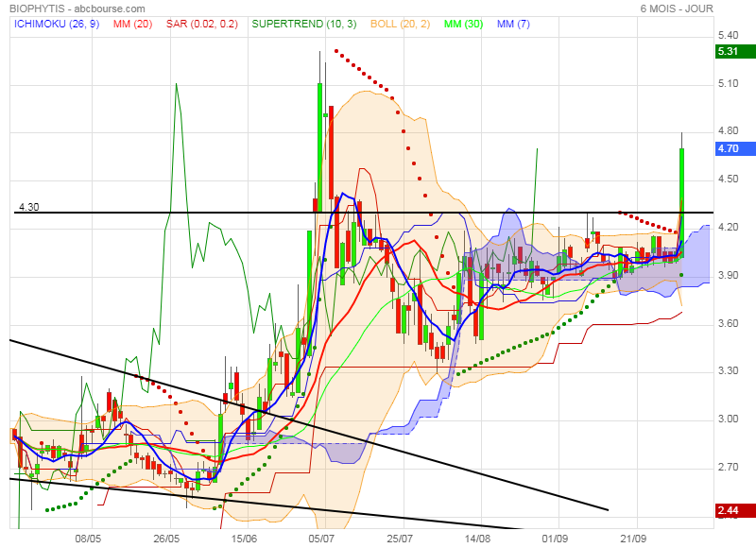
Task: Click the 4.20 price axis value
Action: 728,227
